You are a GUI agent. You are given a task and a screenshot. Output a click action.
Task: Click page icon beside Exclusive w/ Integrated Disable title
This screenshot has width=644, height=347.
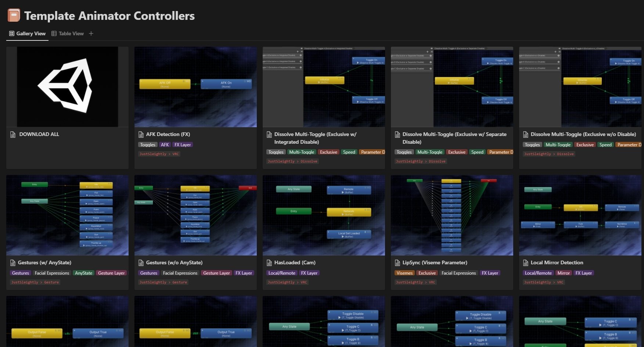coord(269,134)
